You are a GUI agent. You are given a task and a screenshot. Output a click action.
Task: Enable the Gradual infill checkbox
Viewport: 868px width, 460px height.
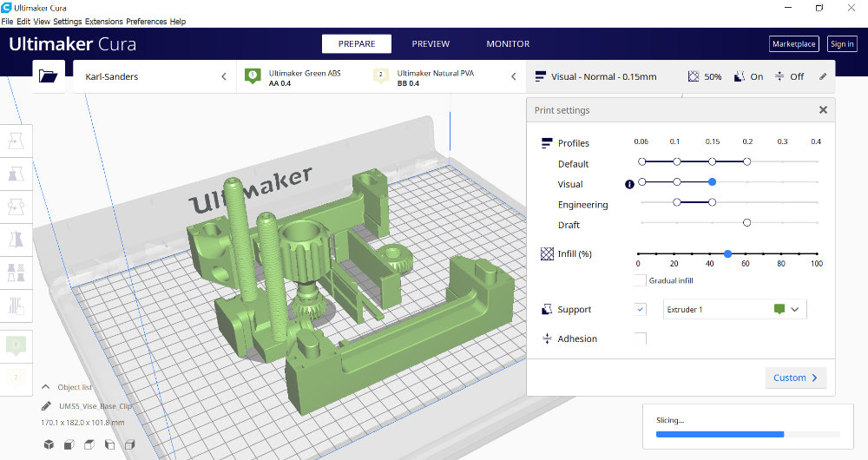[640, 280]
